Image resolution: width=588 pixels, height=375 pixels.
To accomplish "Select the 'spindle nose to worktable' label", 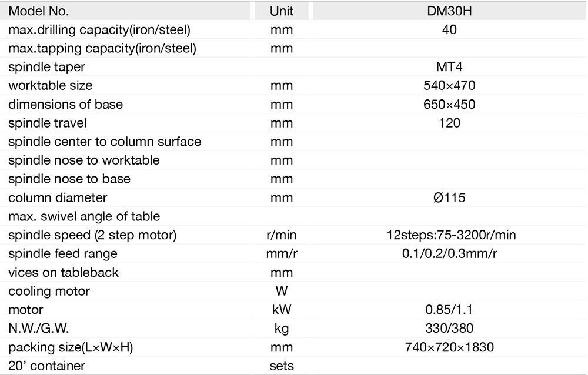I will coord(84,160).
